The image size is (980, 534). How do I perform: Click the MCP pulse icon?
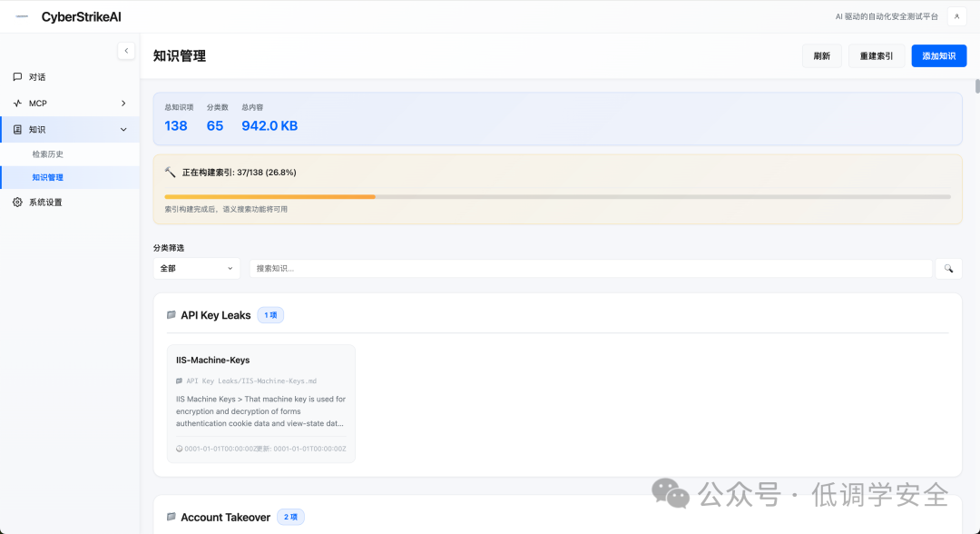click(x=17, y=104)
